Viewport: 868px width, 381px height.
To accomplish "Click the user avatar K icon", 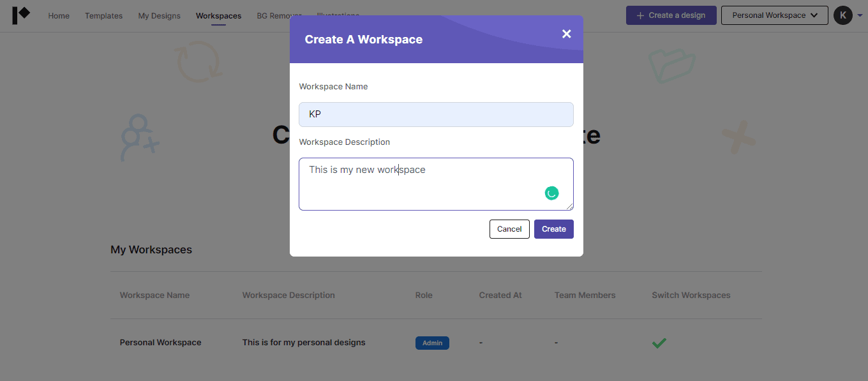I will point(842,15).
